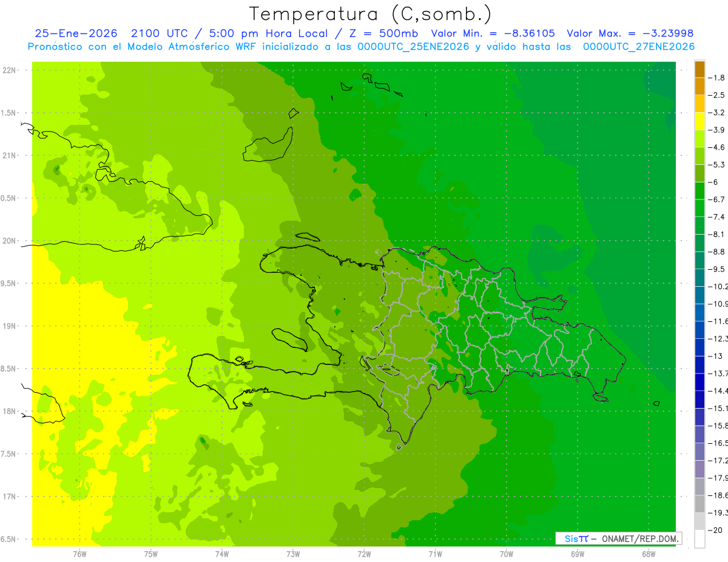The image size is (728, 562).
Task: Pick the purple swatch above -17.9 label
Action: pyautogui.click(x=699, y=469)
